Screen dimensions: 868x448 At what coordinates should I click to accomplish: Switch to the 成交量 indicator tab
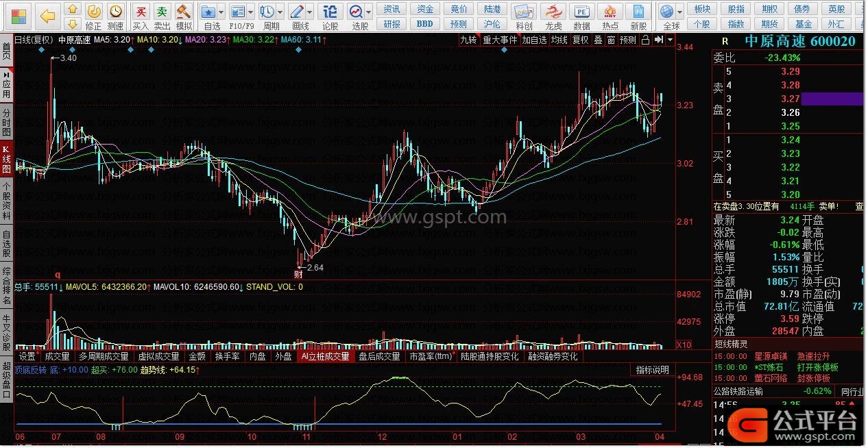(57, 356)
